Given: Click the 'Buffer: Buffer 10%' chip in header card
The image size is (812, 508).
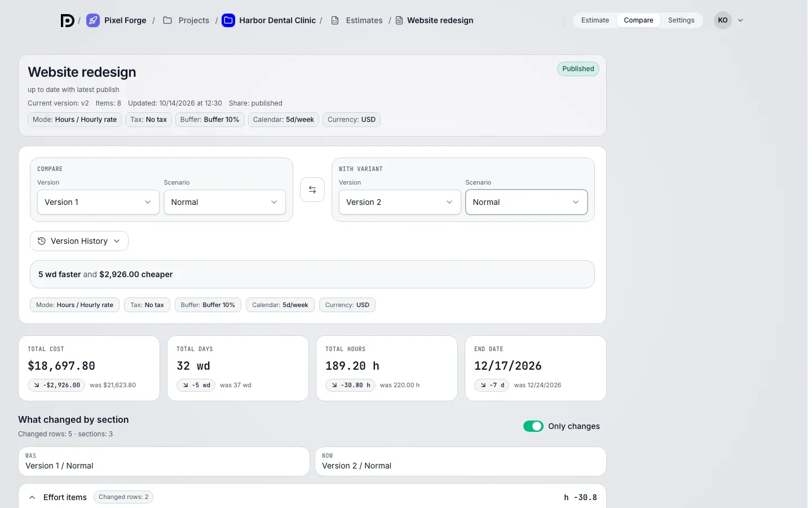Looking at the screenshot, I should point(210,120).
